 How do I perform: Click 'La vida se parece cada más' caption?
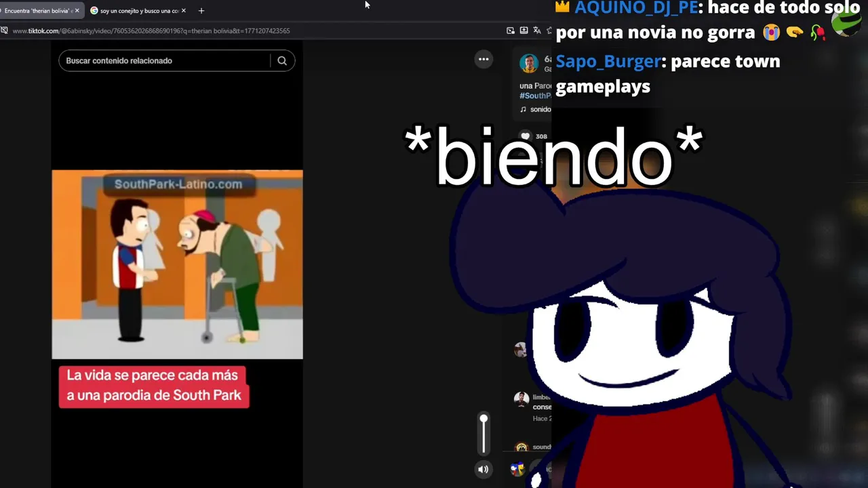click(154, 386)
